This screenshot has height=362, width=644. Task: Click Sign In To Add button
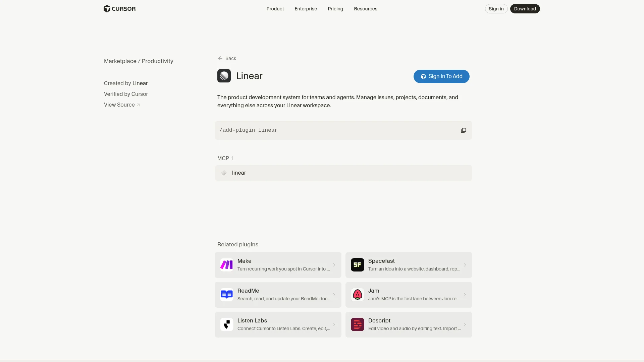[x=441, y=76]
